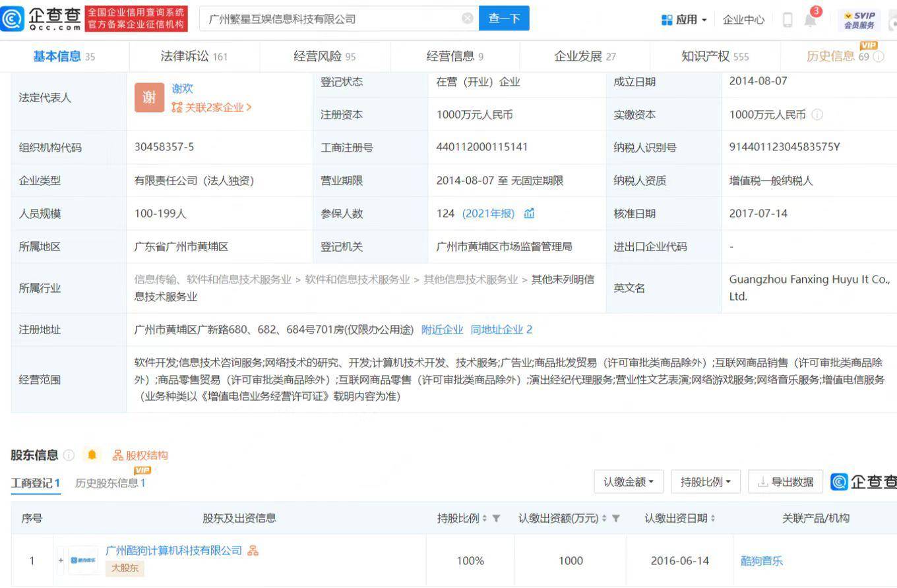Click the equity structure icon after 广州酷狗计算机科技有限公司
The height and width of the screenshot is (588, 897).
coord(253,550)
